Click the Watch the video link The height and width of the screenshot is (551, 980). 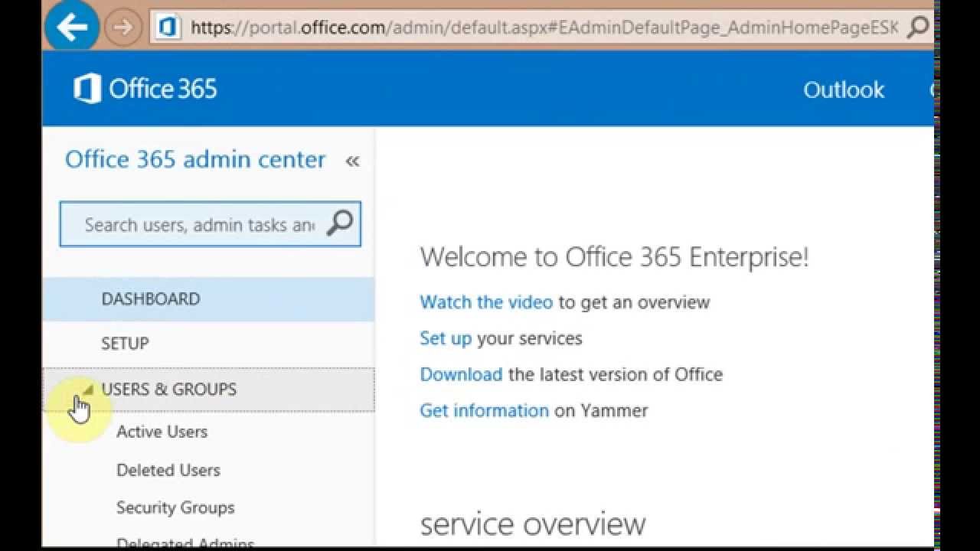tap(485, 302)
